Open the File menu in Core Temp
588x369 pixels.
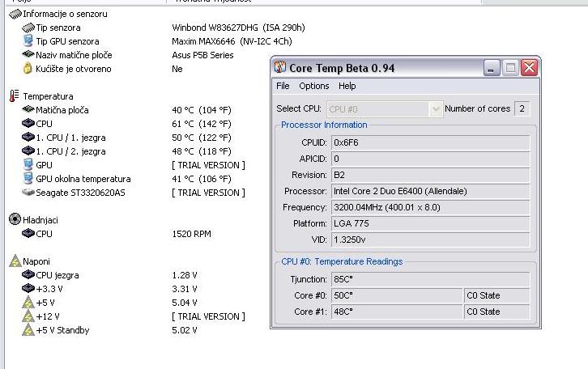coord(283,86)
